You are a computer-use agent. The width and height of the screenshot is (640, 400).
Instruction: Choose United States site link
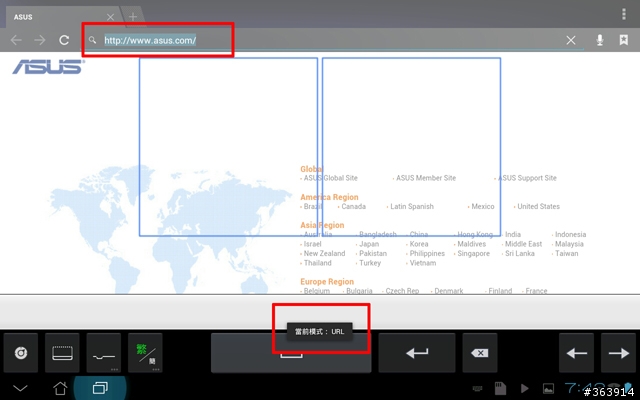(538, 207)
